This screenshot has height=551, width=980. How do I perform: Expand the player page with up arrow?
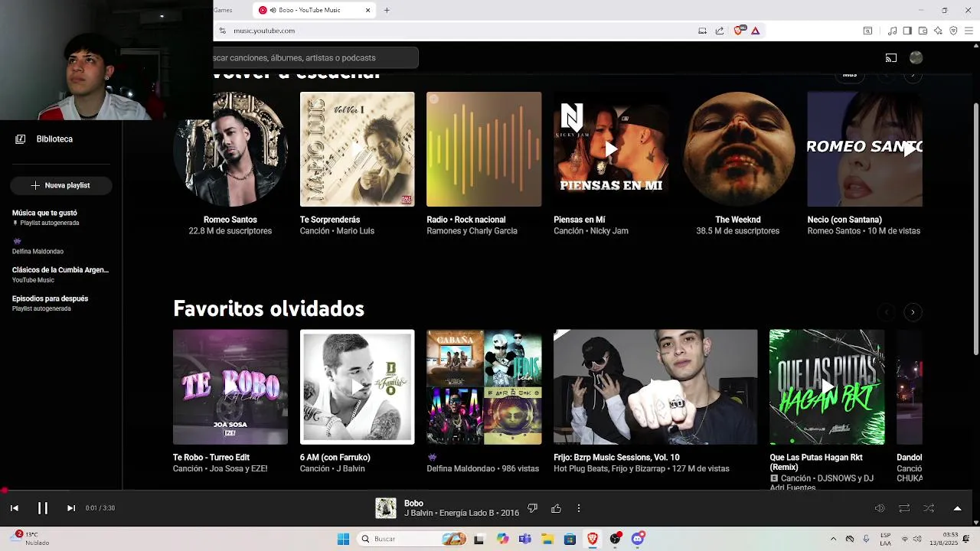[x=957, y=508]
